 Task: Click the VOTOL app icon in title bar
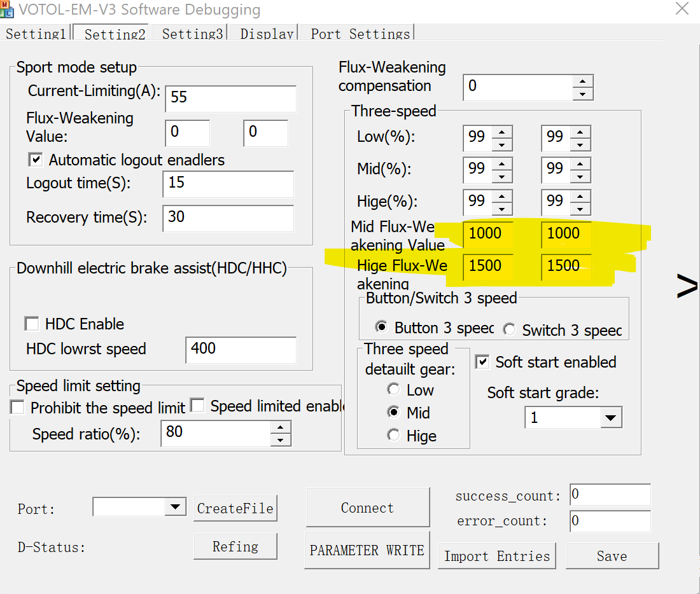[7, 9]
